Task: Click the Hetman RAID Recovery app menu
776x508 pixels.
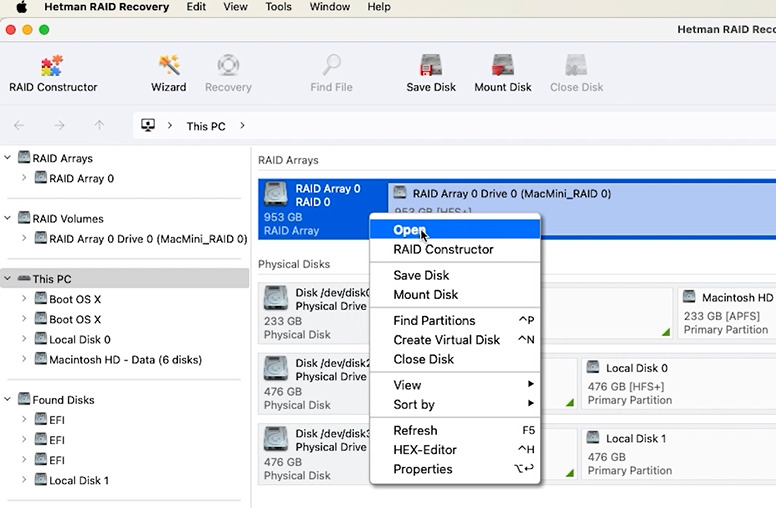Action: click(x=106, y=7)
